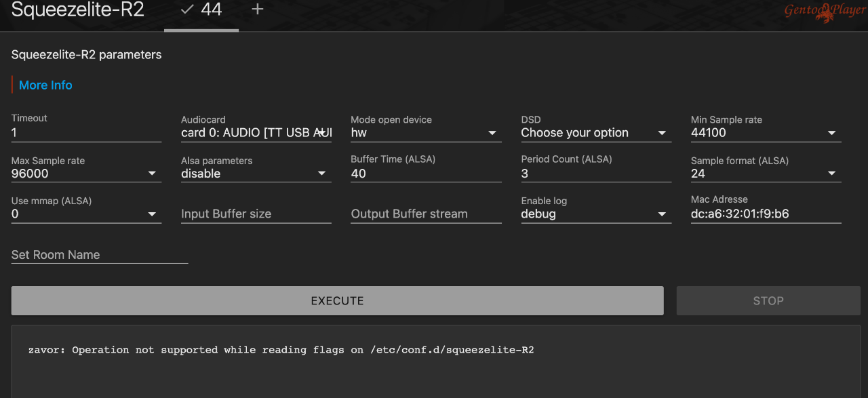Expand the Alsa parameters dropdown
Viewport: 868px width, 398px height.
click(256, 174)
